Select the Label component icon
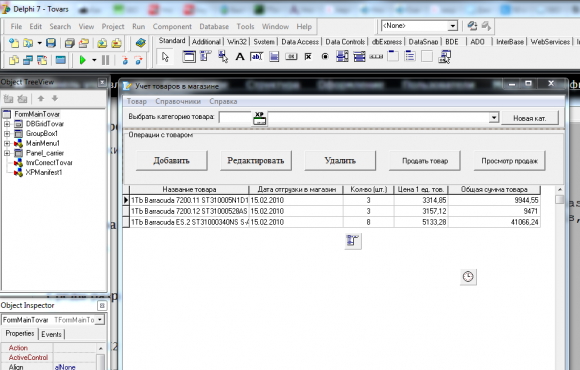This screenshot has height=370, width=580. 240,57
